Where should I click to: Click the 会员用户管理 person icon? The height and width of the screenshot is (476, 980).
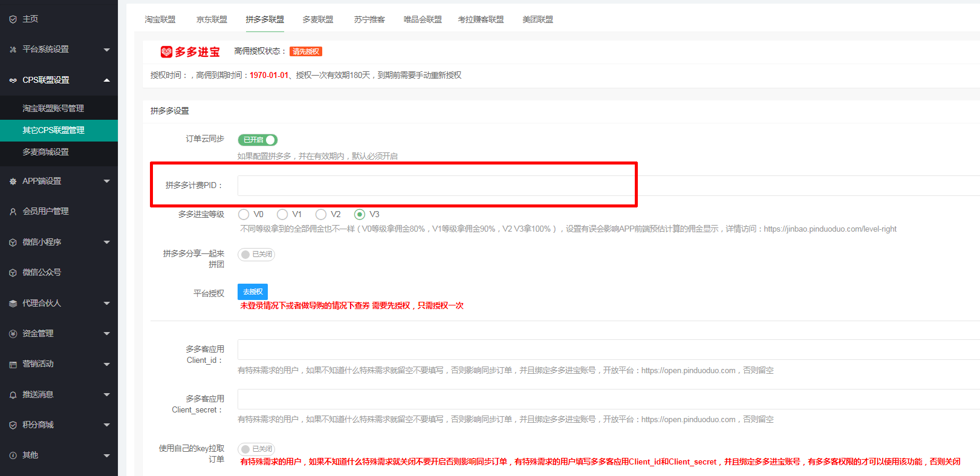coord(13,212)
